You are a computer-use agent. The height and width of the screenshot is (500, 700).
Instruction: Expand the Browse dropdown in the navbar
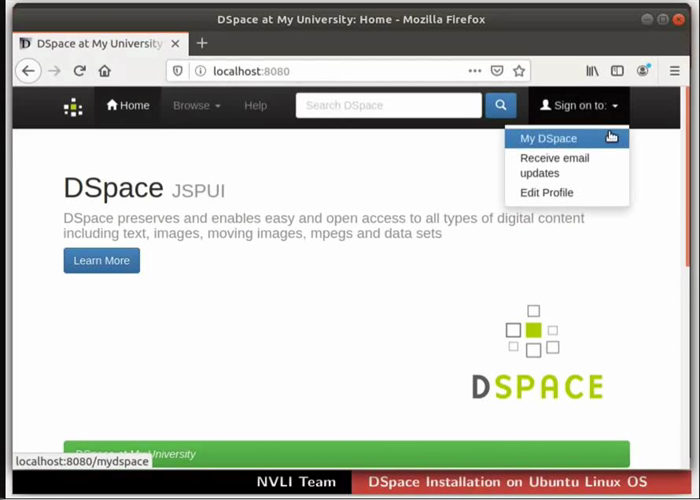[x=196, y=105]
